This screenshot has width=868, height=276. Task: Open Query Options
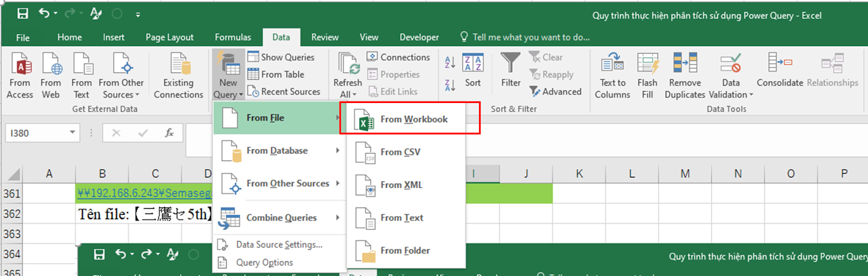click(279, 262)
